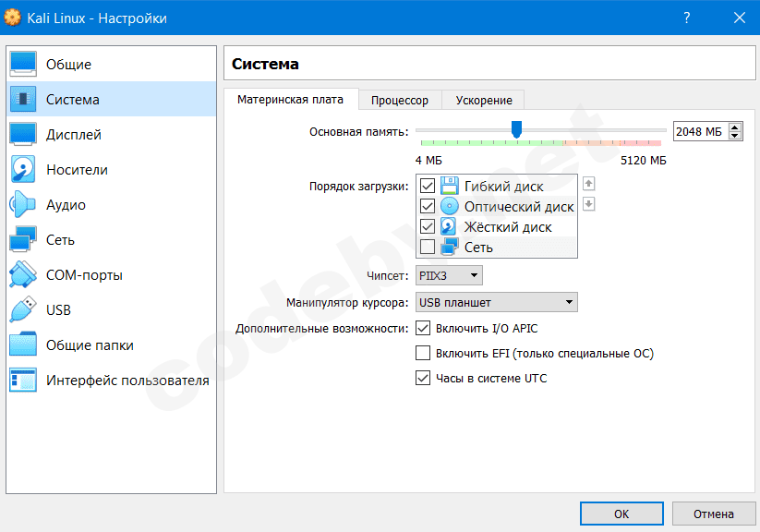
Task: Open the Аудио speaker icon
Action: pos(22,205)
